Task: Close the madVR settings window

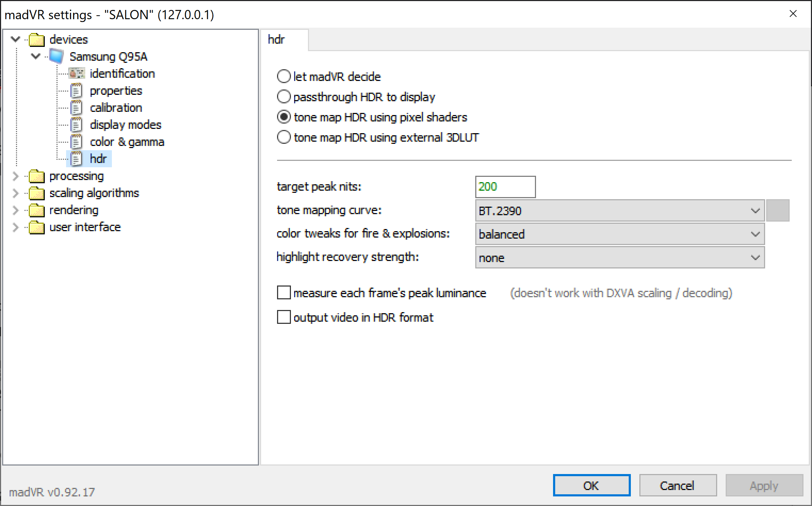Action: (793, 14)
